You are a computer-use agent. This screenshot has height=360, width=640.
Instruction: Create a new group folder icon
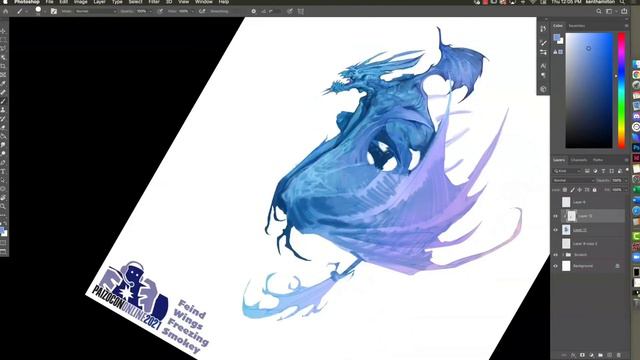click(x=600, y=356)
